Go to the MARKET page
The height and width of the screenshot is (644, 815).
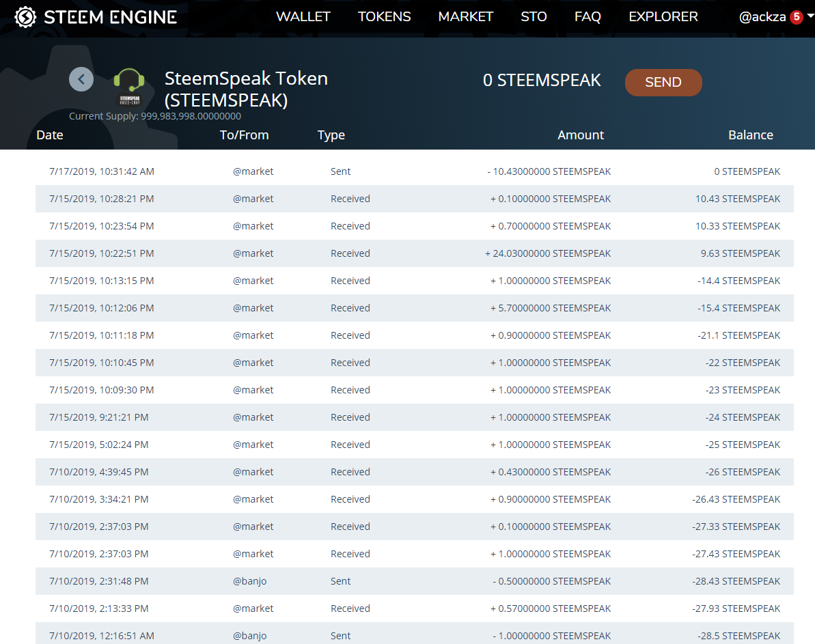click(465, 16)
